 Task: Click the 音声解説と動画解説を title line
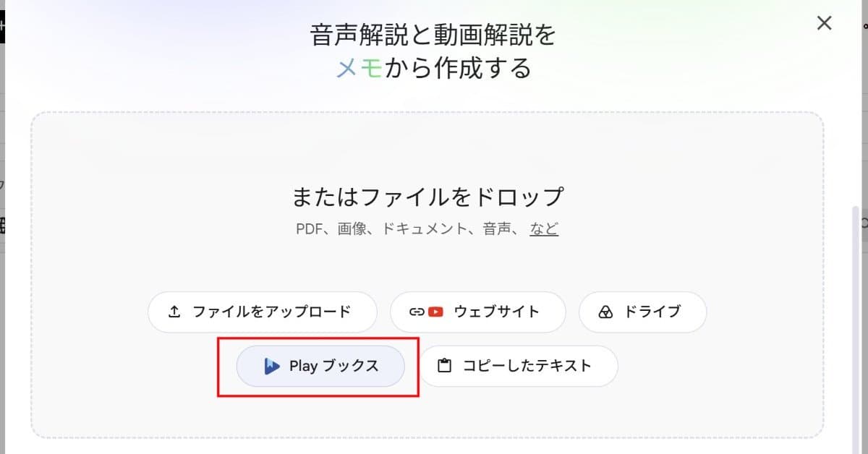tap(433, 34)
